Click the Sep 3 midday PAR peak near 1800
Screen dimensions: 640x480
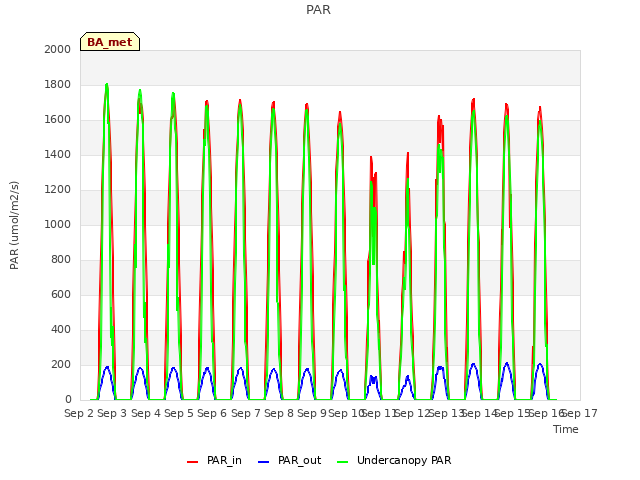(x=107, y=85)
